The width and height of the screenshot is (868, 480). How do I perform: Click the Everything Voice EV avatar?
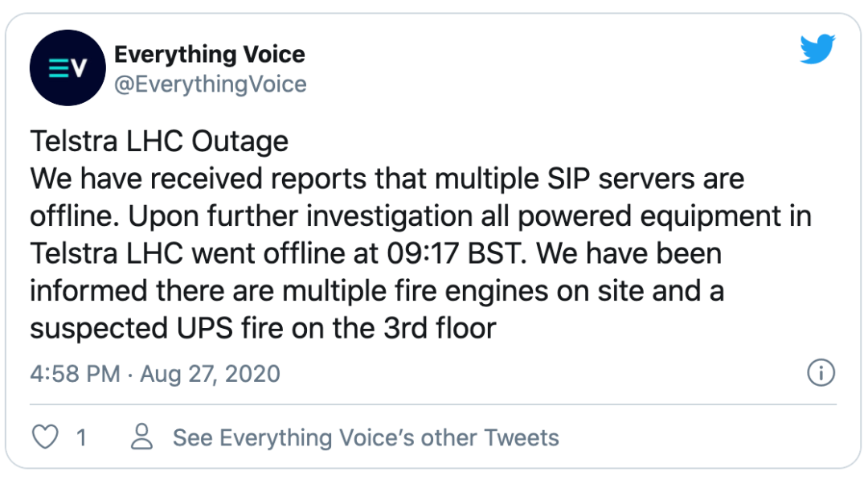(67, 69)
